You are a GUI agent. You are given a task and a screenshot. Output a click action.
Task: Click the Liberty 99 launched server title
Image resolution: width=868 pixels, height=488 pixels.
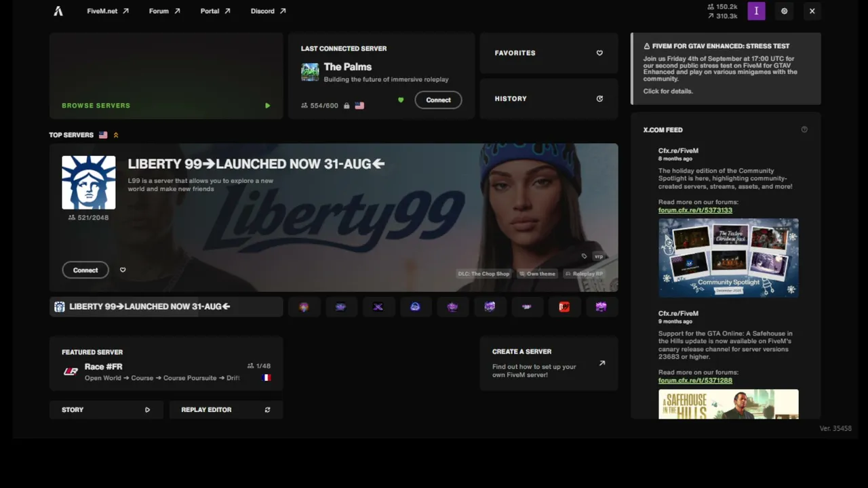[256, 164]
